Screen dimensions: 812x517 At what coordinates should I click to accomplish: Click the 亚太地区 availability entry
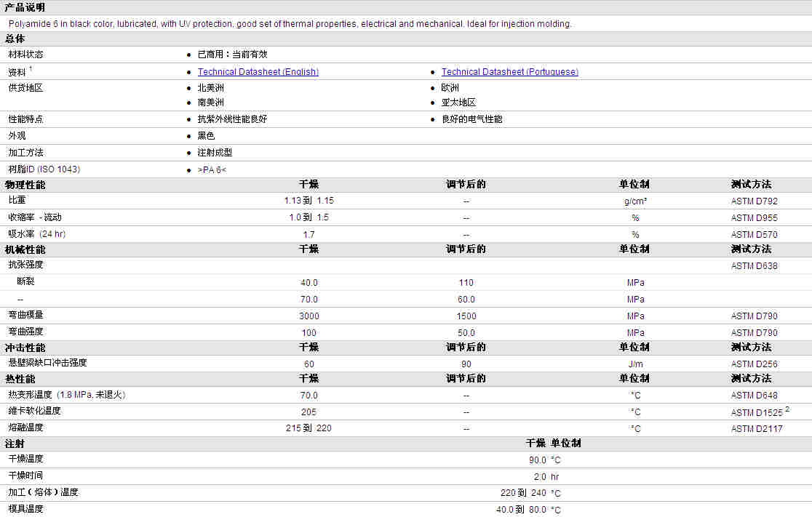pyautogui.click(x=458, y=103)
